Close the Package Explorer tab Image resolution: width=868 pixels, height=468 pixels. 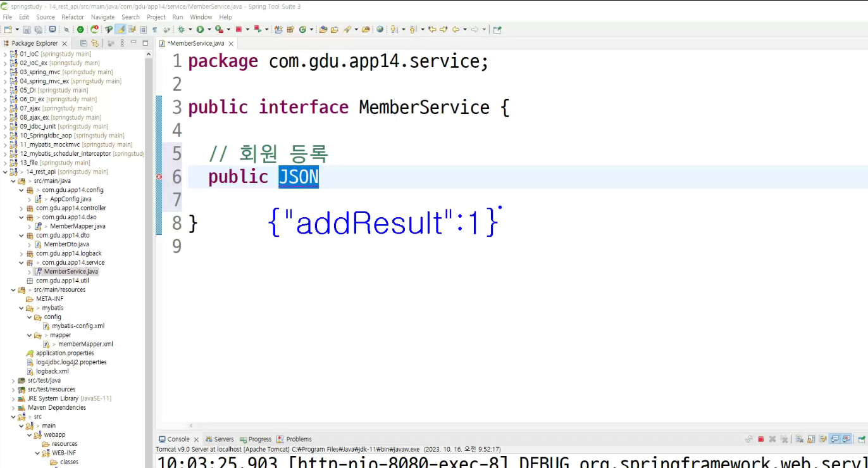65,44
